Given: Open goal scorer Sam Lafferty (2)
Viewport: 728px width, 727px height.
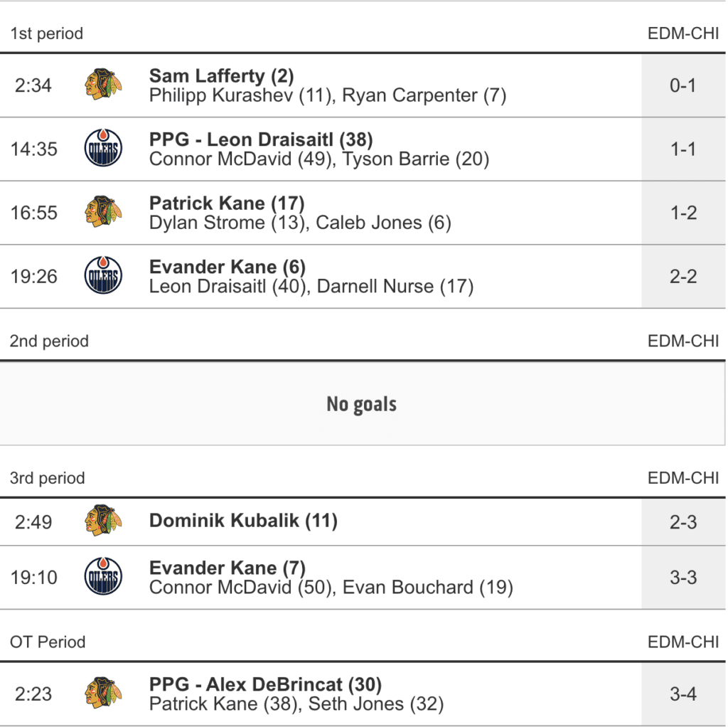Looking at the screenshot, I should [x=221, y=75].
